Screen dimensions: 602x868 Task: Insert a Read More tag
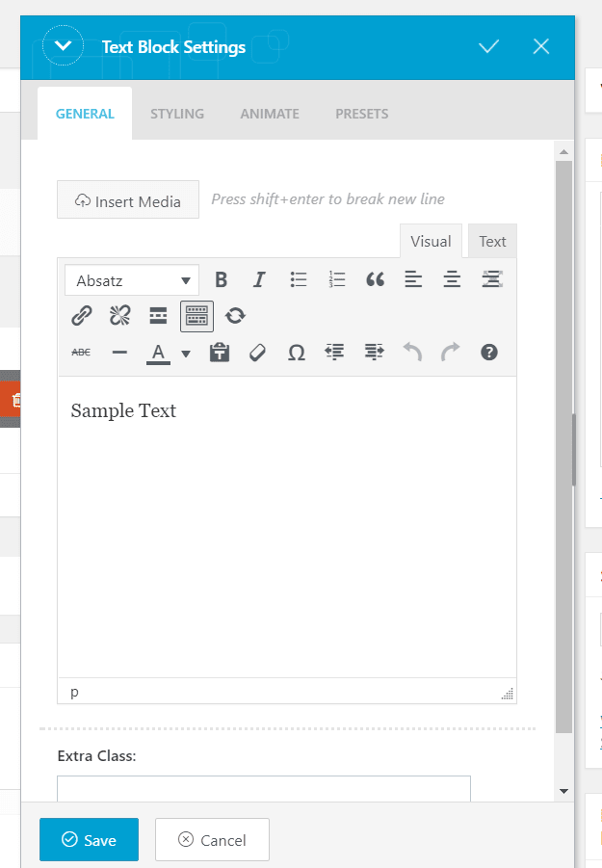158,316
